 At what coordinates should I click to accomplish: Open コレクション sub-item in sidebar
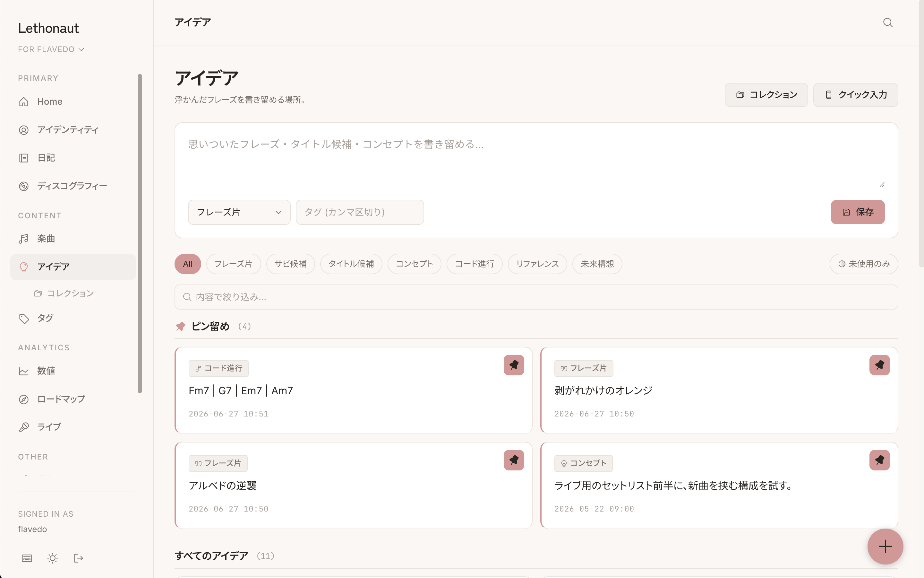[64, 293]
